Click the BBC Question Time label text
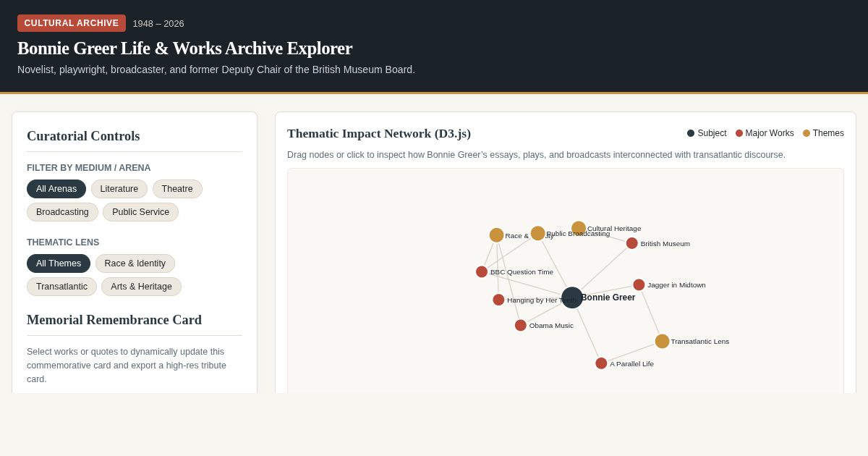 (x=522, y=272)
